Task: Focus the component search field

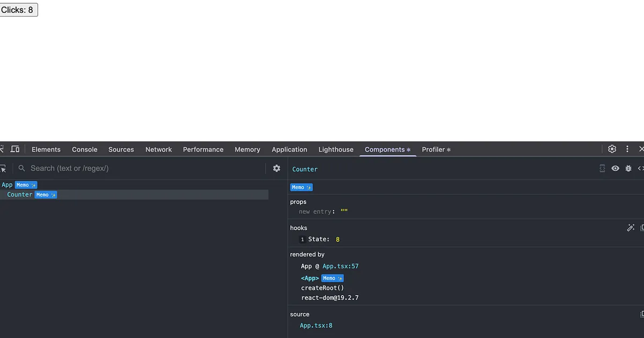Action: 145,168
